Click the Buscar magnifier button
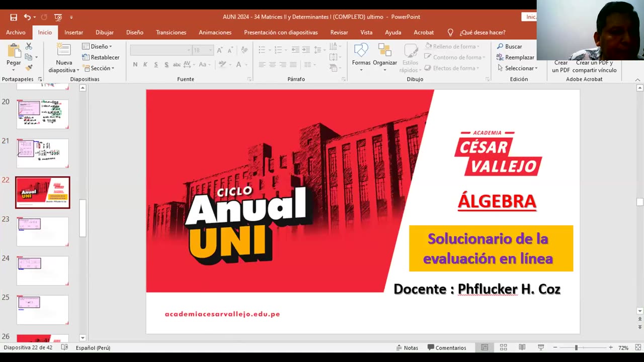The height and width of the screenshot is (362, 644). tap(509, 46)
